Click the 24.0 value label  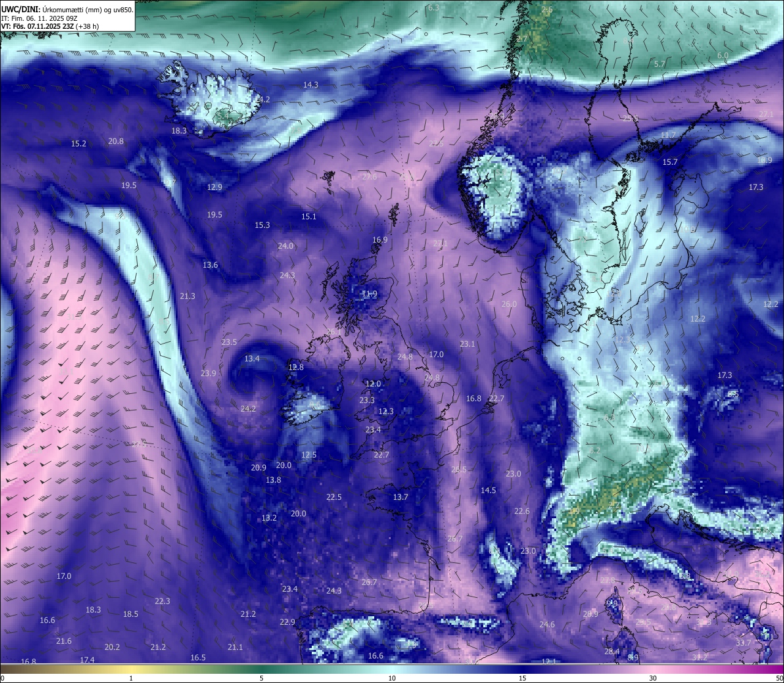click(285, 246)
